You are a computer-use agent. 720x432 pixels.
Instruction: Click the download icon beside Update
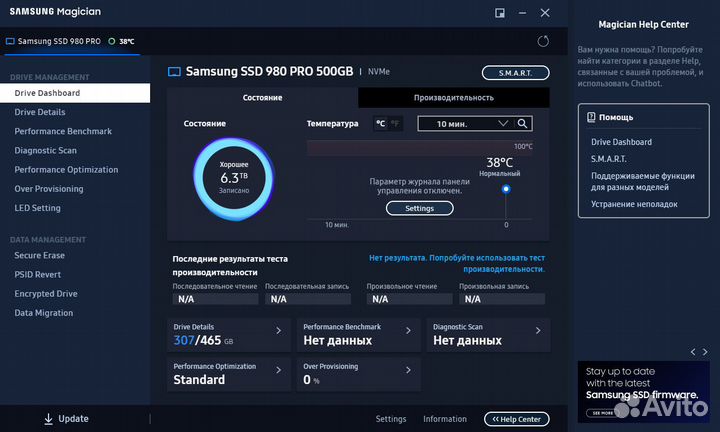point(48,419)
